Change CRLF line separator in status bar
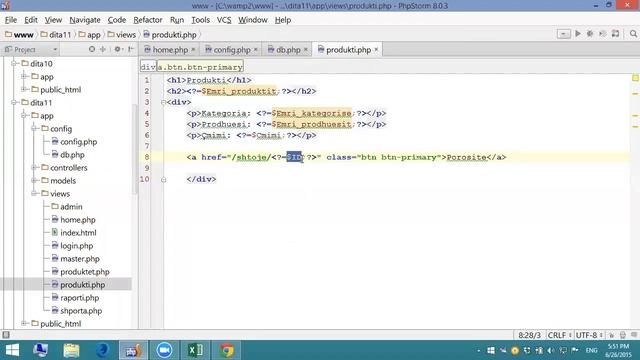The width and height of the screenshot is (640, 360). (x=559, y=335)
